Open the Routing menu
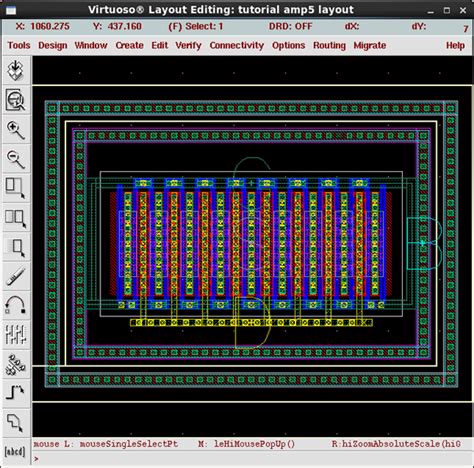The image size is (474, 468). pos(329,45)
